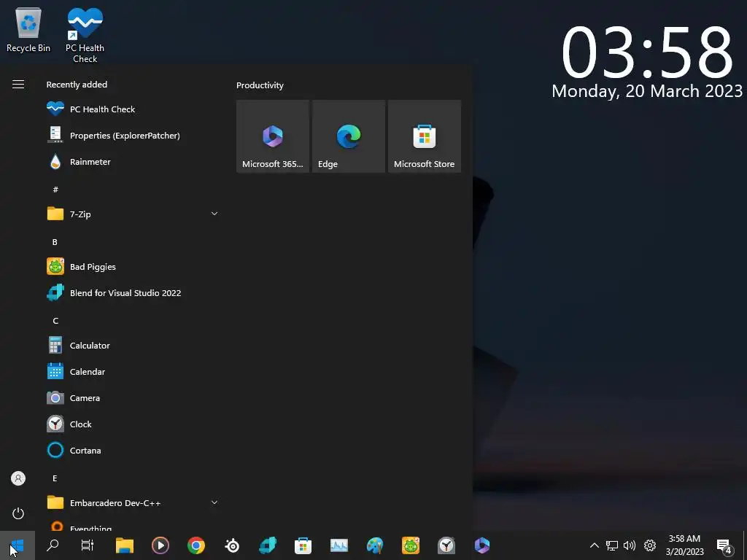
Task: Open the SteelSeries taskbar icon
Action: click(232, 545)
